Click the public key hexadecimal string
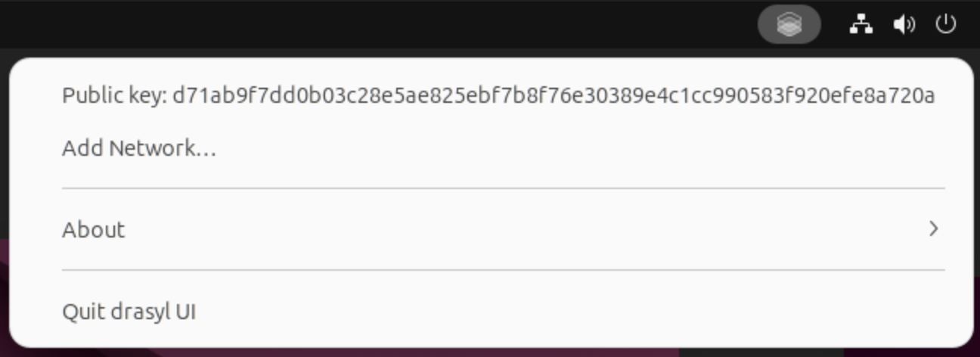This screenshot has width=980, height=357. click(554, 96)
